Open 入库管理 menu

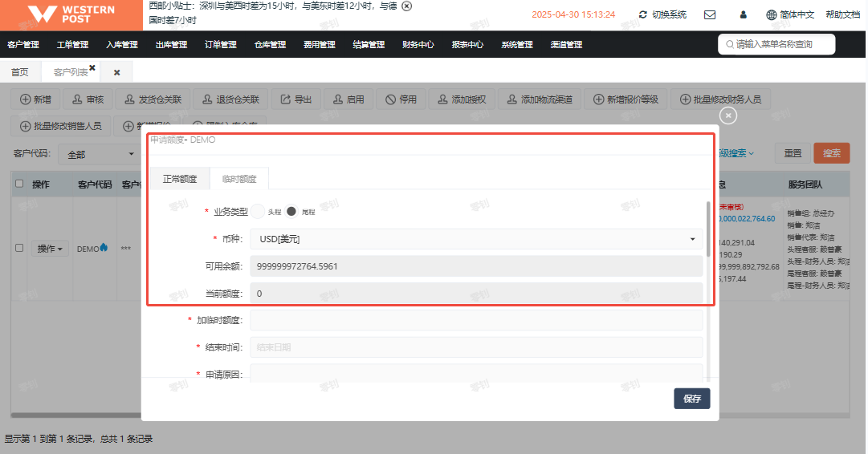(122, 45)
